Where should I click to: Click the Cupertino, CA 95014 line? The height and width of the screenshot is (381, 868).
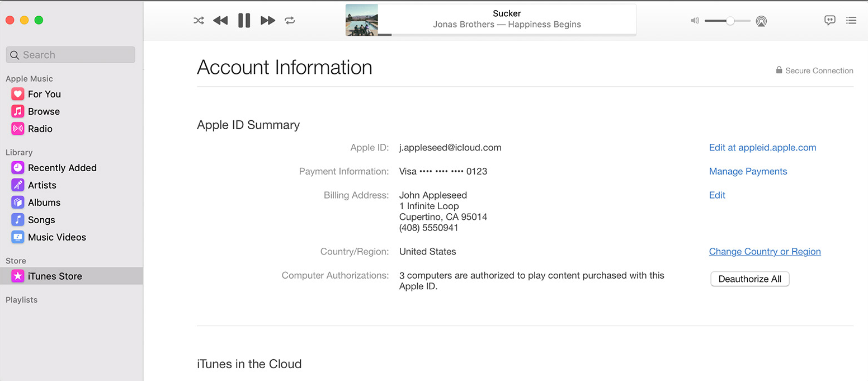[443, 217]
